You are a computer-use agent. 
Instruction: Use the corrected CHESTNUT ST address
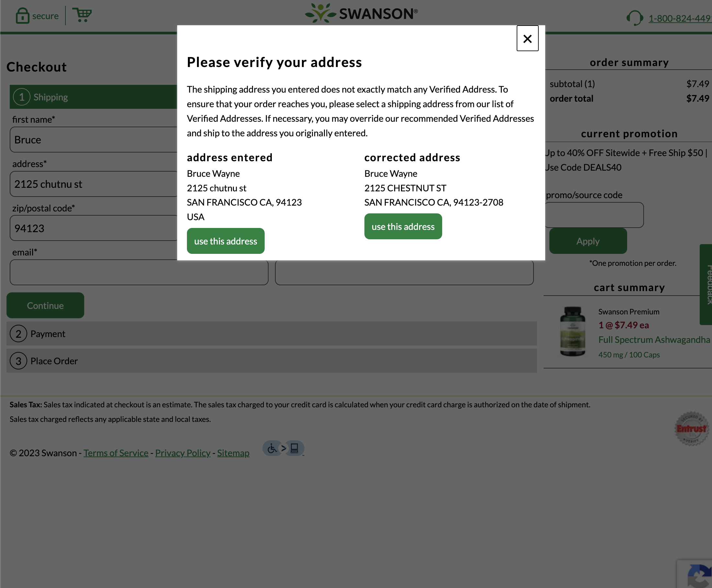pyautogui.click(x=403, y=226)
